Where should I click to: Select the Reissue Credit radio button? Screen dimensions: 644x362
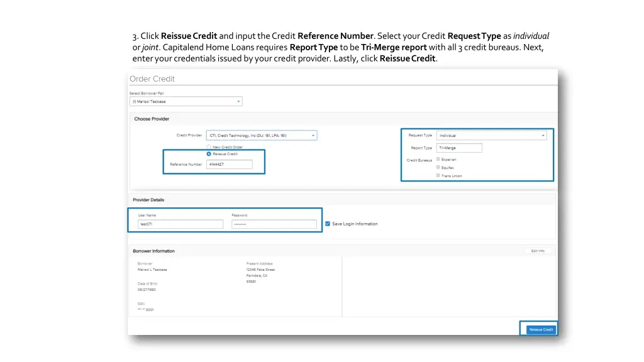click(x=208, y=153)
